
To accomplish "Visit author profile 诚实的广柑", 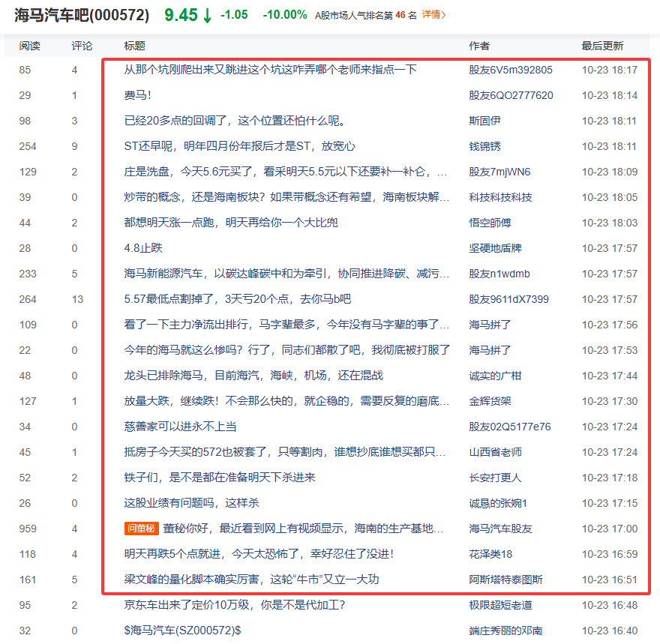I will (496, 376).
